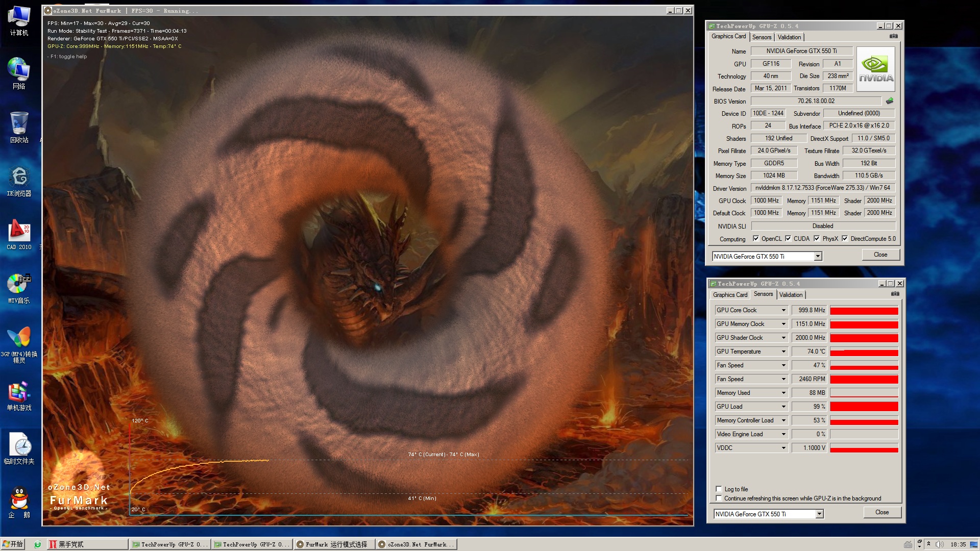The height and width of the screenshot is (551, 980).
Task: Open the GPU Core Clock sensor dropdown
Action: pyautogui.click(x=783, y=310)
